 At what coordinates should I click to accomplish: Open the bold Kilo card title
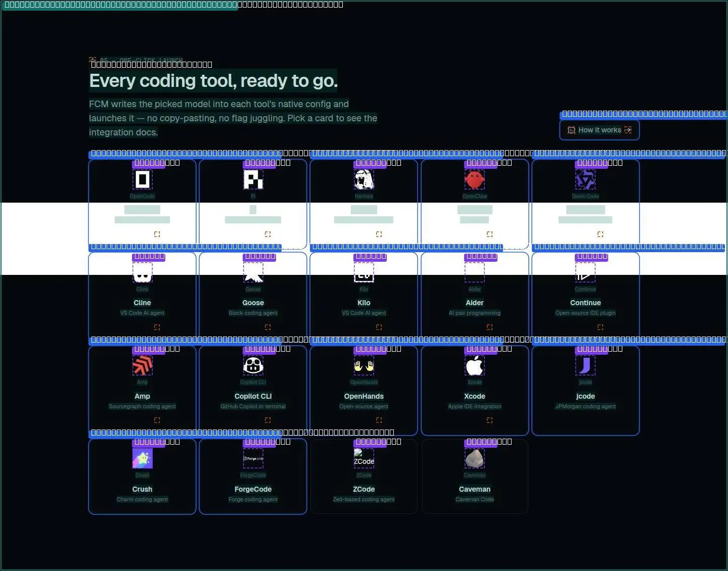(x=364, y=303)
